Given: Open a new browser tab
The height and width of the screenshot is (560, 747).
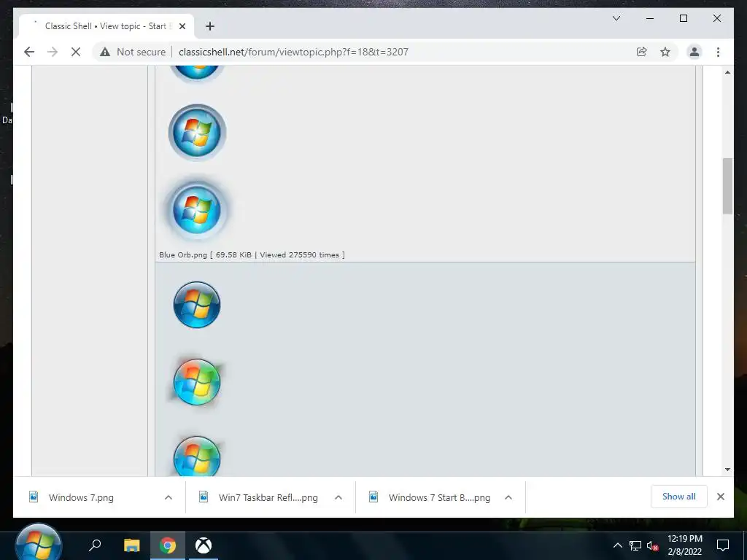Looking at the screenshot, I should pos(209,26).
